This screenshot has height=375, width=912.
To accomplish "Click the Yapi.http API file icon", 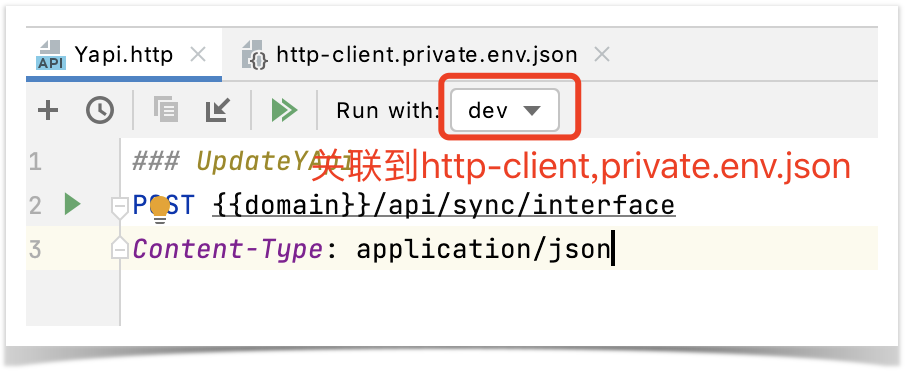I will 51,55.
